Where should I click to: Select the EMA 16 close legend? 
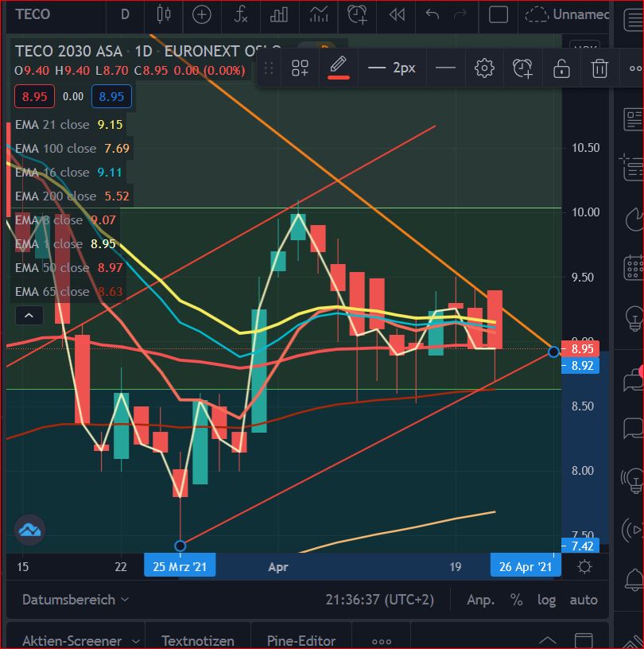[x=68, y=172]
